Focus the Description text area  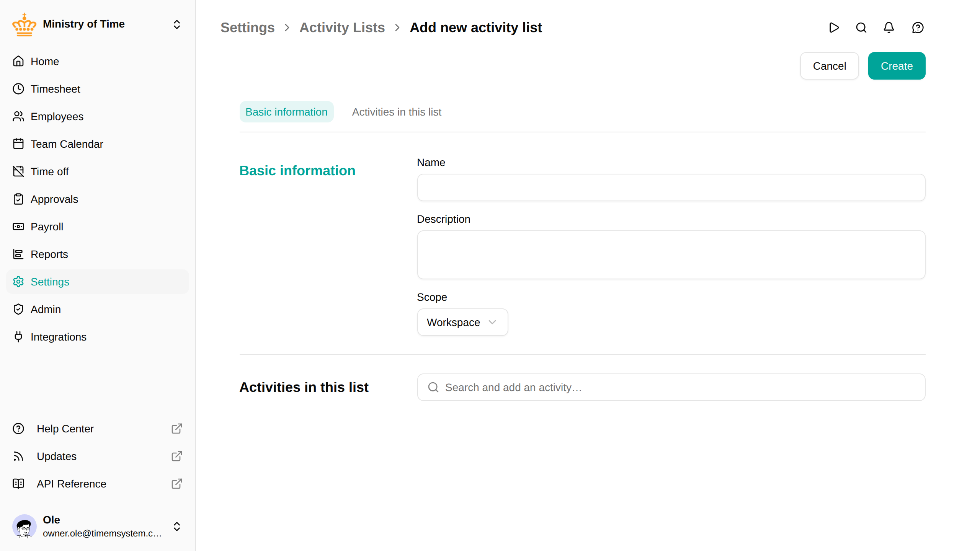coord(671,255)
